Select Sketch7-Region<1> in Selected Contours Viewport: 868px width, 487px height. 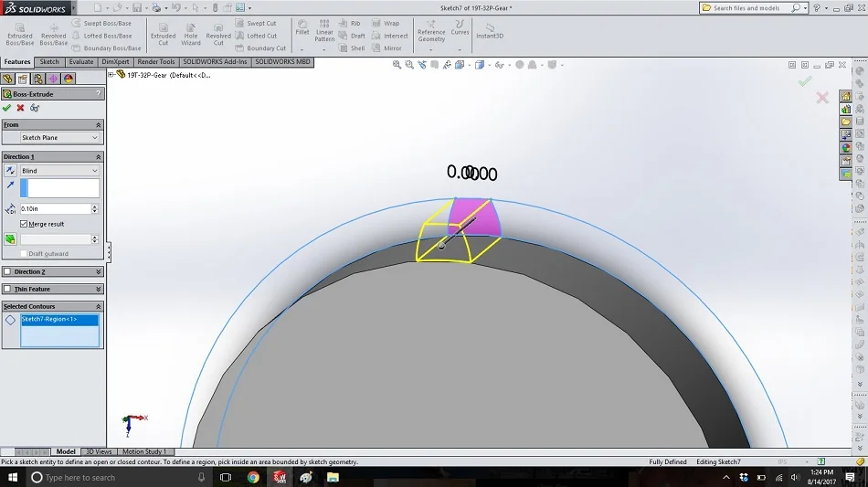click(x=59, y=319)
